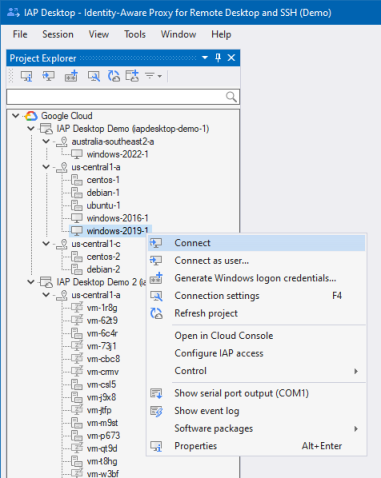Choose Show event log
Viewport: 381px width, 478px height.
[256, 411]
